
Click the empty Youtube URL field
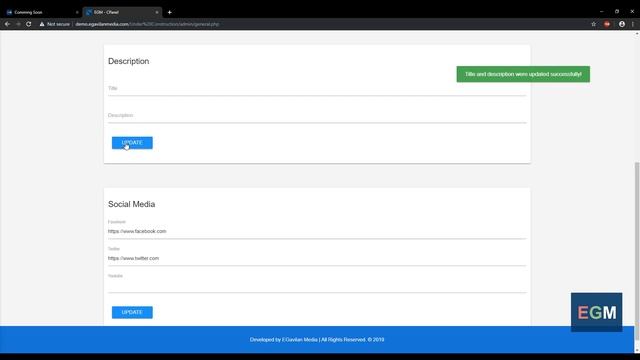pyautogui.click(x=317, y=286)
